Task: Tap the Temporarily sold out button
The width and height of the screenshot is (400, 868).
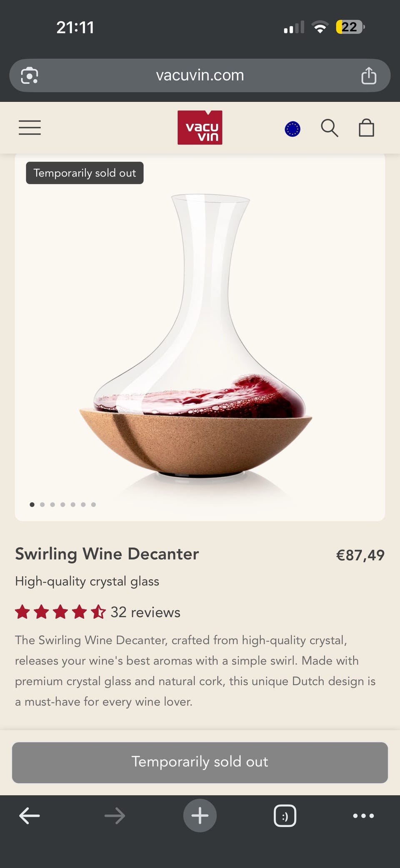Action: point(200,762)
